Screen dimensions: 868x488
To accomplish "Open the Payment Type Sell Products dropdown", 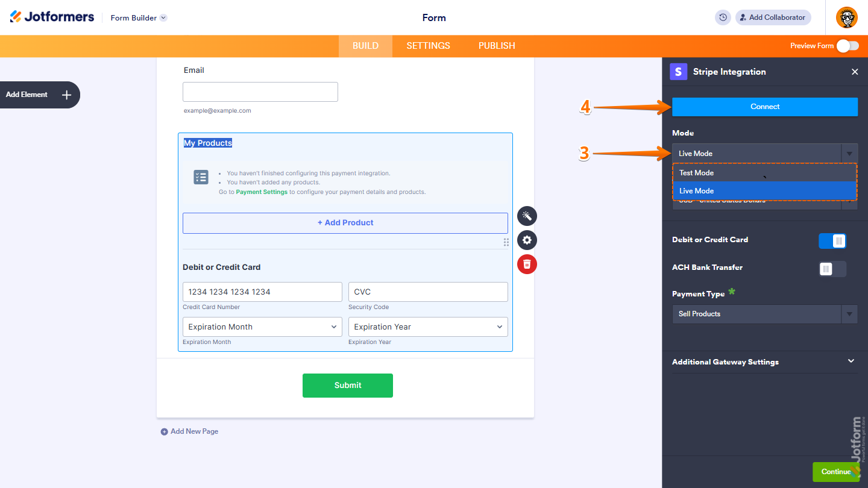I will pyautogui.click(x=764, y=314).
